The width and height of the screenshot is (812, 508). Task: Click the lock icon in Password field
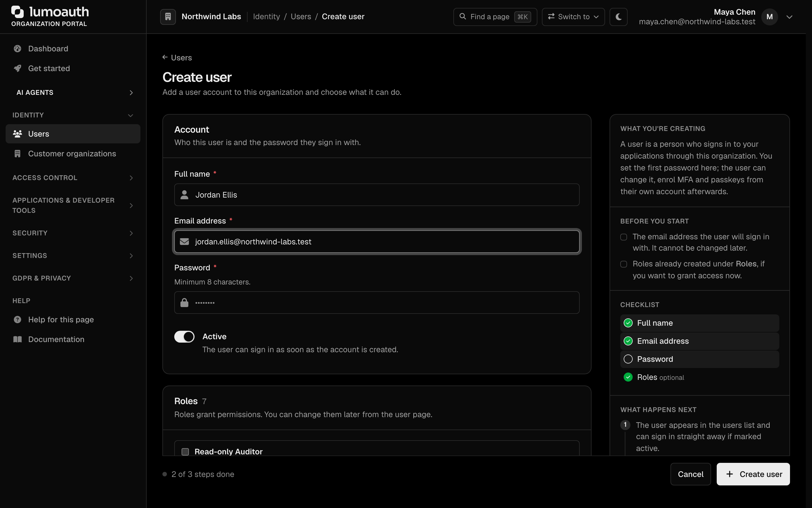click(x=184, y=302)
